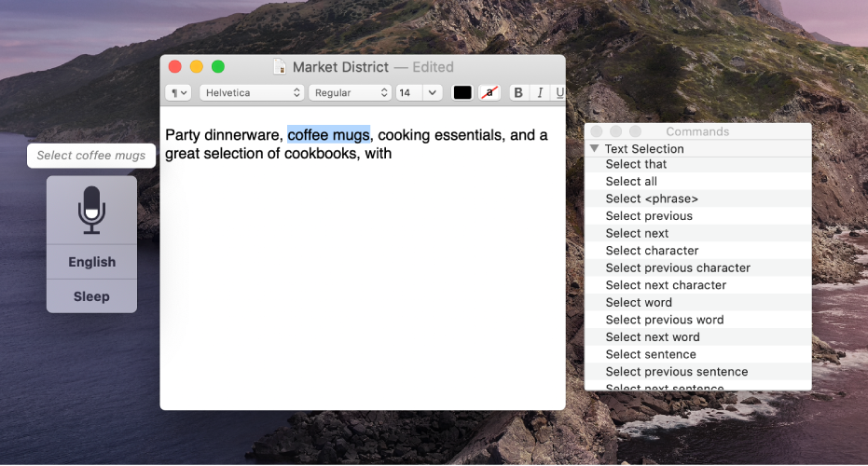The height and width of the screenshot is (466, 868).
Task: Select the 'Select next' command row
Action: click(698, 233)
